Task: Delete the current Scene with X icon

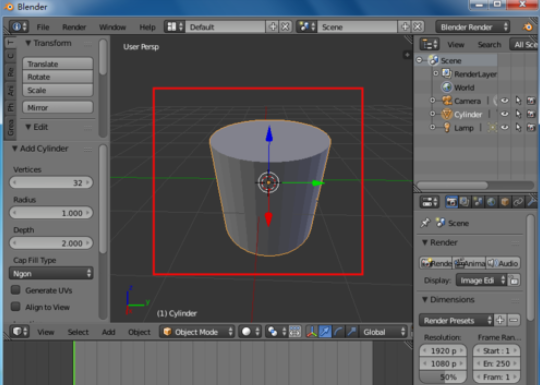Action: click(x=418, y=27)
